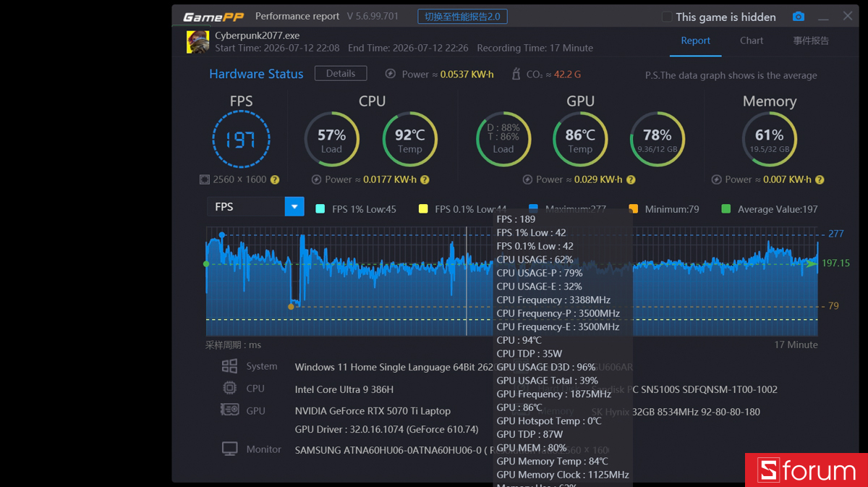The height and width of the screenshot is (487, 868).
Task: Click the NVIDIA GeForce RTX 5070 Ti Laptop text
Action: click(x=373, y=411)
